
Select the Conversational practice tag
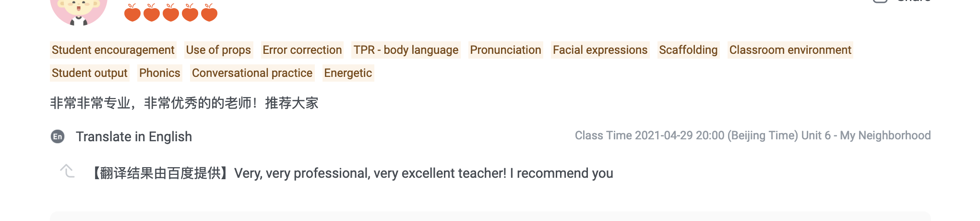[252, 73]
